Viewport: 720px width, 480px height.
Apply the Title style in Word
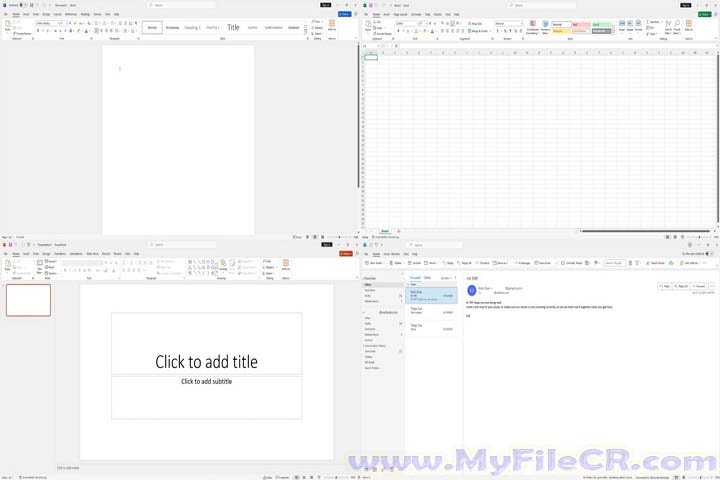(233, 27)
